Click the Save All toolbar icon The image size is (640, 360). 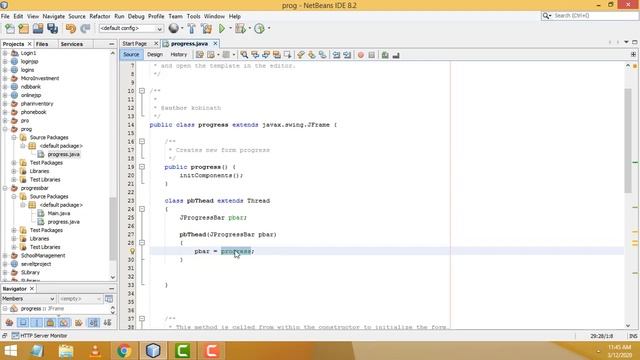pyautogui.click(x=53, y=29)
